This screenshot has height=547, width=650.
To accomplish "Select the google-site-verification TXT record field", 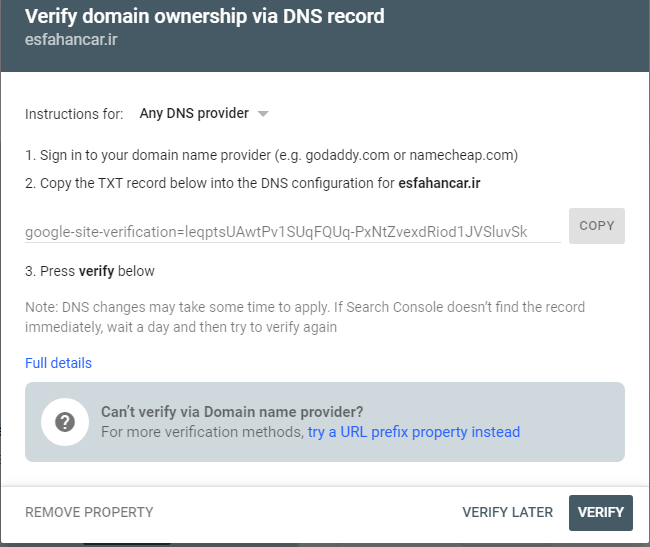I will 291,231.
